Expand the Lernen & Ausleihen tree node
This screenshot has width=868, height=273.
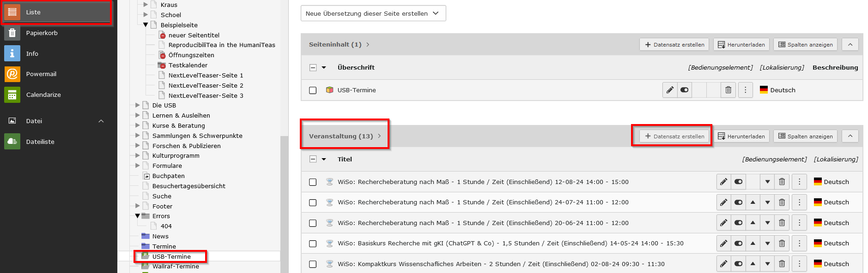137,115
